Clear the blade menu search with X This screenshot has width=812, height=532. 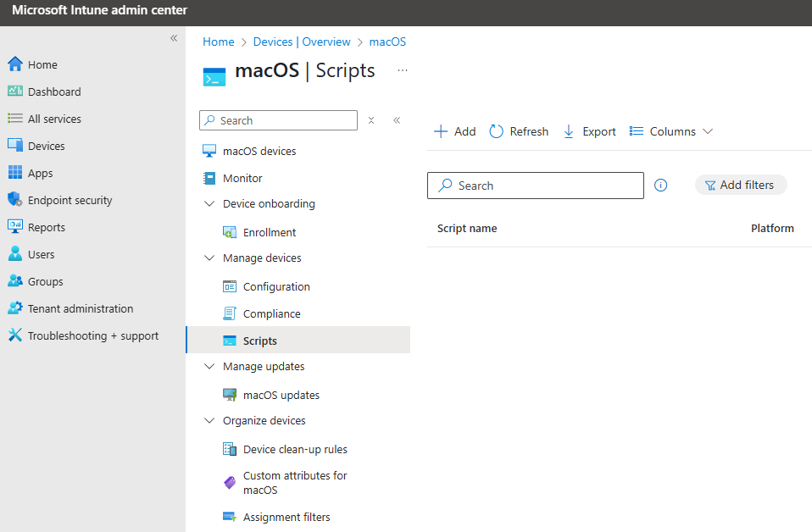371,120
